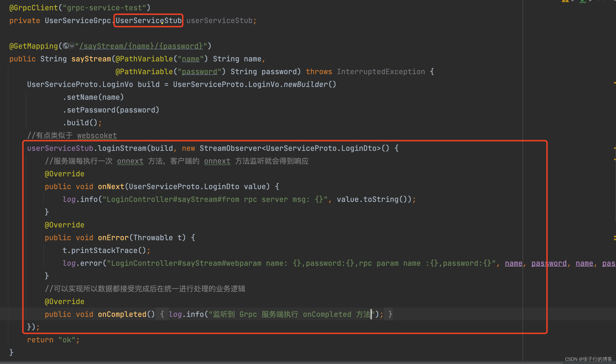This screenshot has width=616, height=364.
Task: Click the underlined "name" in the first @PathVariable
Action: pos(191,59)
